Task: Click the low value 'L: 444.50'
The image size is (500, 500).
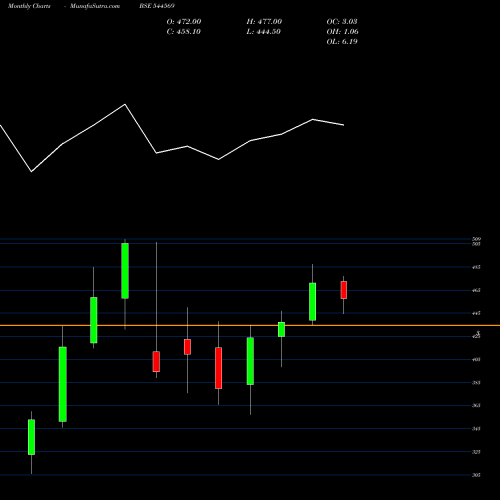Action: point(263,31)
